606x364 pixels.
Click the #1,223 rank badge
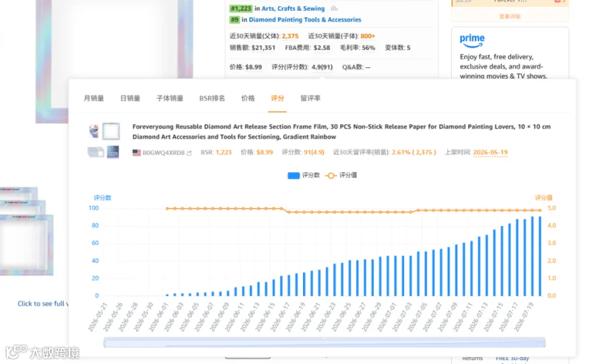tap(240, 9)
